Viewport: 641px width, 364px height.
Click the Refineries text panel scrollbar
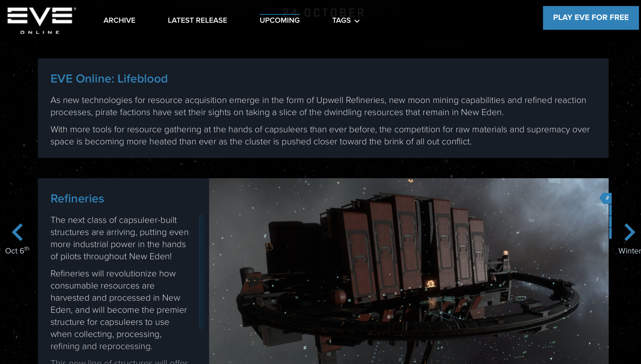202,272
